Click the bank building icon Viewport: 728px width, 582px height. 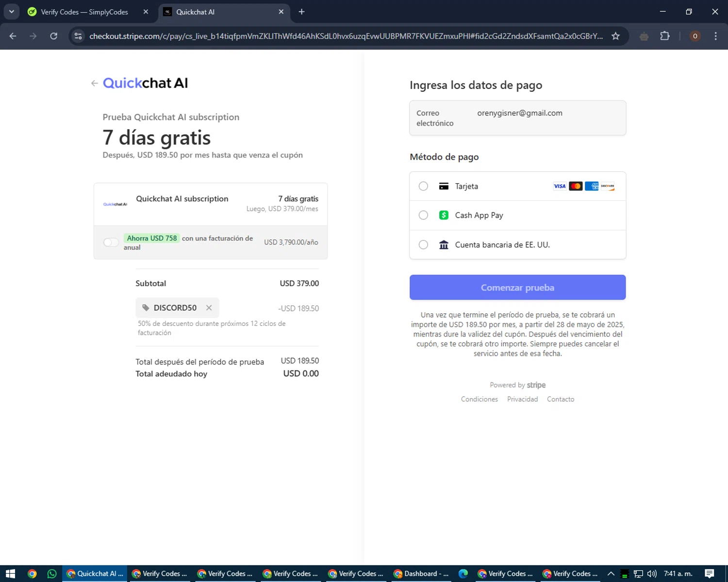point(444,245)
